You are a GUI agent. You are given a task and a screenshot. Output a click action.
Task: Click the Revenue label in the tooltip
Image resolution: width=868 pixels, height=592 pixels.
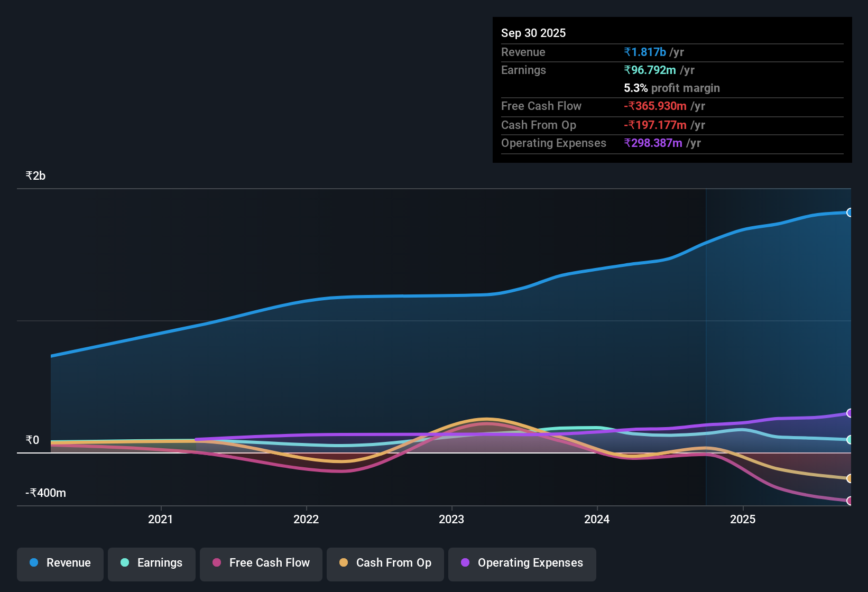pos(523,52)
